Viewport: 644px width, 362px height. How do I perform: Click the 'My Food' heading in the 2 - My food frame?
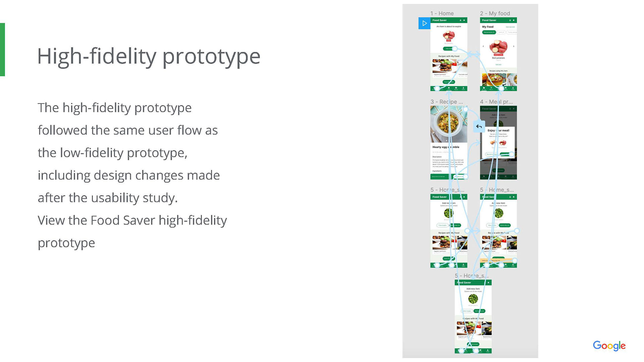(488, 27)
